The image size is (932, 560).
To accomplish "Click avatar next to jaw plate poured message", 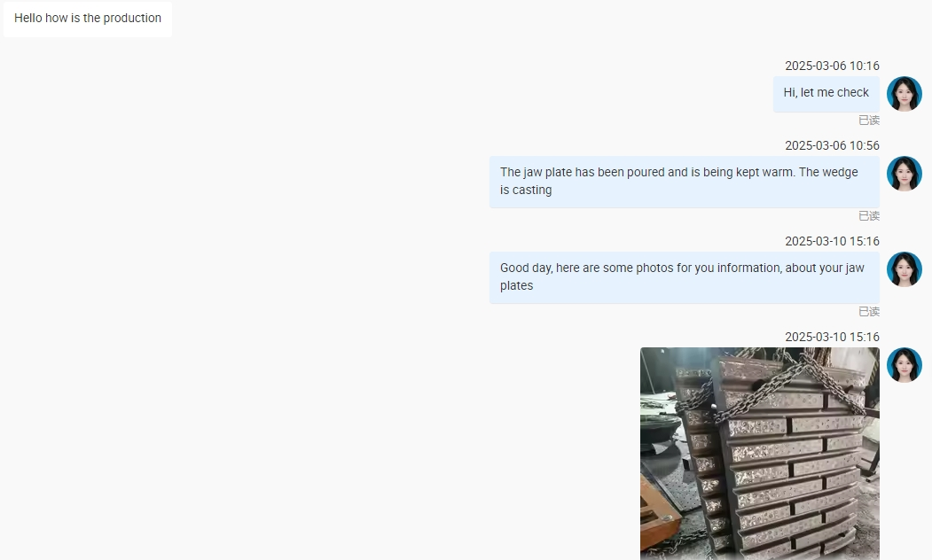I will pyautogui.click(x=904, y=174).
